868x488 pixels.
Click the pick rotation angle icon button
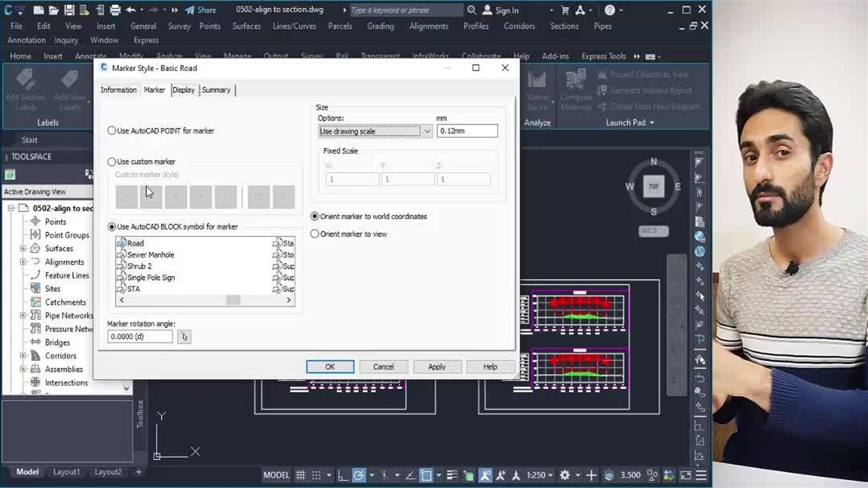point(184,337)
